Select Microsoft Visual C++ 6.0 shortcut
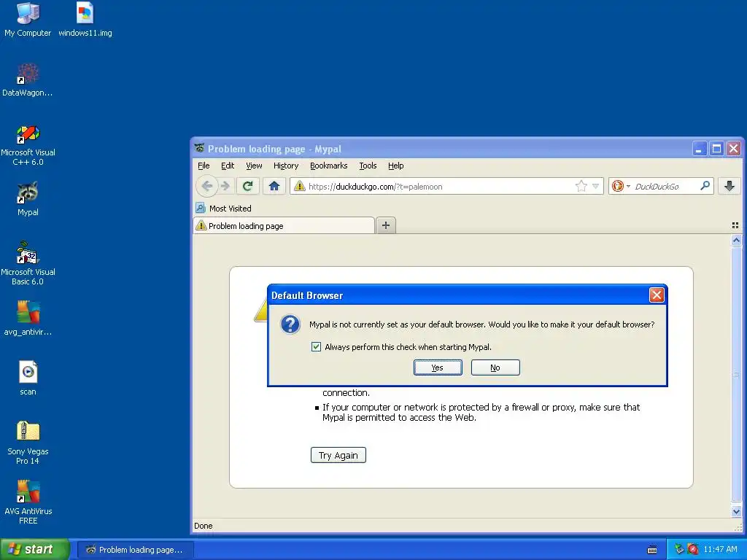Image resolution: width=747 pixels, height=560 pixels. point(28,145)
